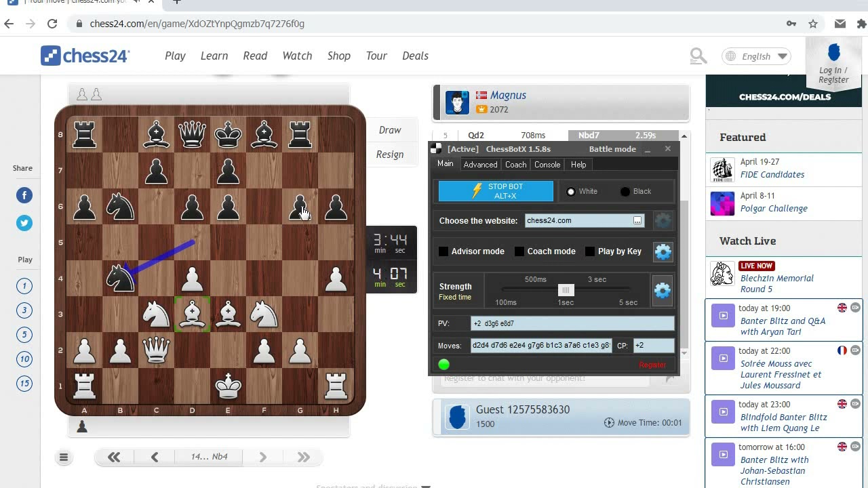
Task: Open ChessBotX Console tab
Action: (547, 165)
